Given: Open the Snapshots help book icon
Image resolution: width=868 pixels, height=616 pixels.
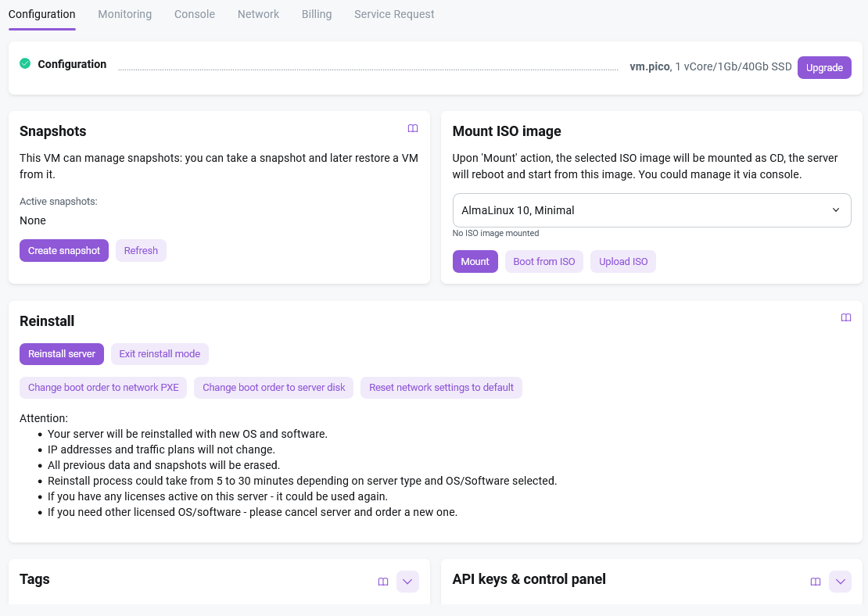Looking at the screenshot, I should point(413,128).
